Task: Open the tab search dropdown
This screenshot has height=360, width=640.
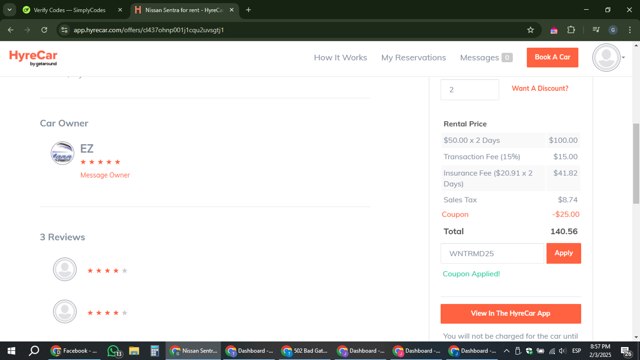Action: [9, 10]
